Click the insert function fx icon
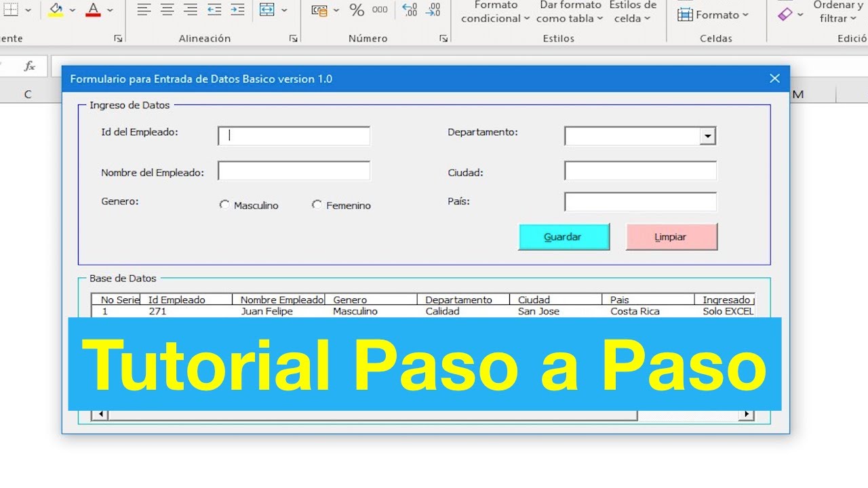 pyautogui.click(x=30, y=66)
